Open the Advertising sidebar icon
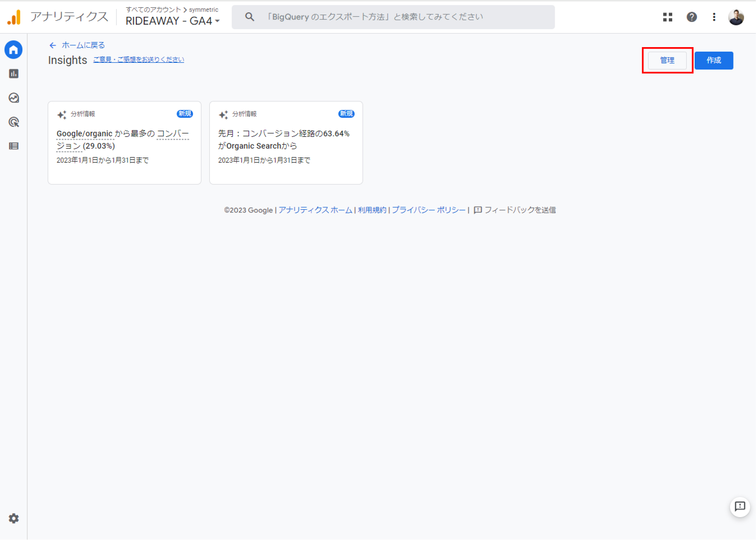The image size is (756, 540). pyautogui.click(x=14, y=122)
